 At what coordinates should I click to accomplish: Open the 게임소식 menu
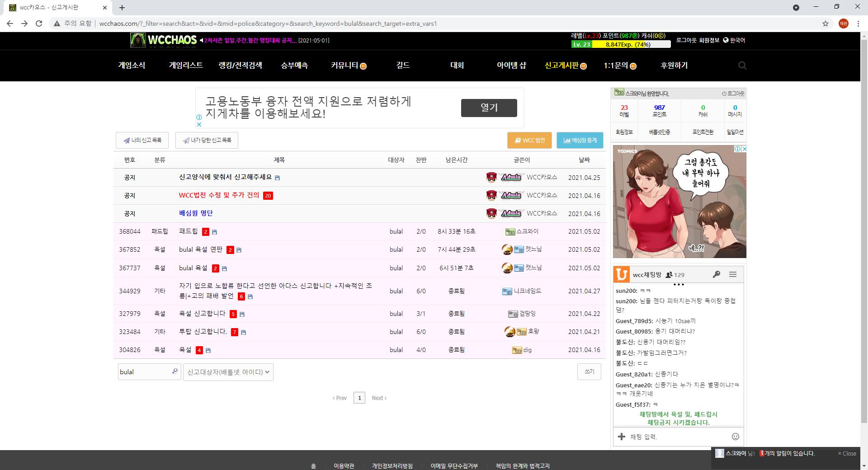[132, 66]
